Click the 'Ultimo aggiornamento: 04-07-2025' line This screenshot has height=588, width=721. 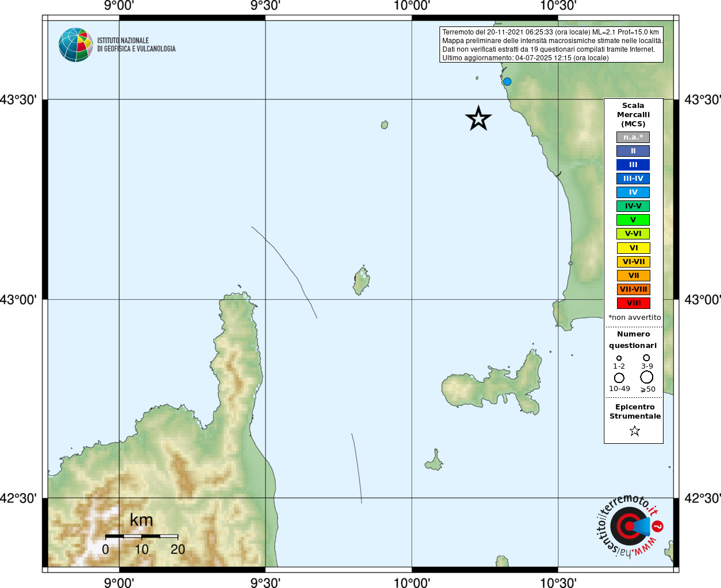point(525,58)
